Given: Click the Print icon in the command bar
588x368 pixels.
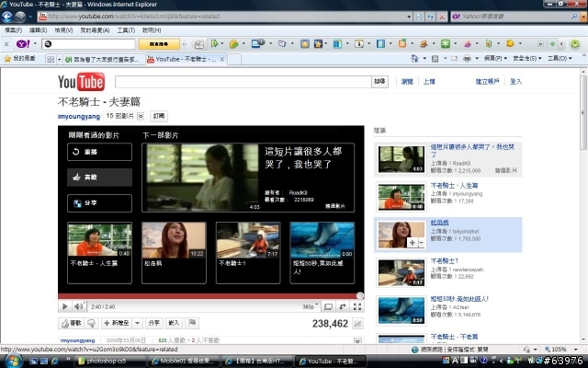Looking at the screenshot, I should pos(467,58).
